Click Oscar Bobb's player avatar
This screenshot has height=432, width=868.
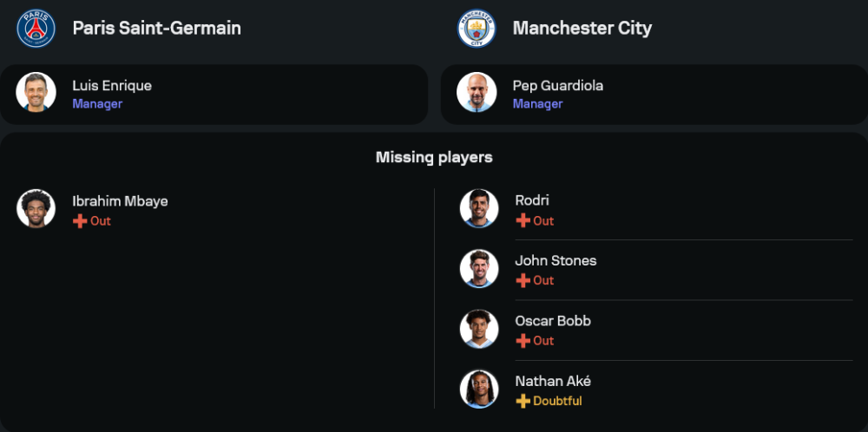(479, 329)
